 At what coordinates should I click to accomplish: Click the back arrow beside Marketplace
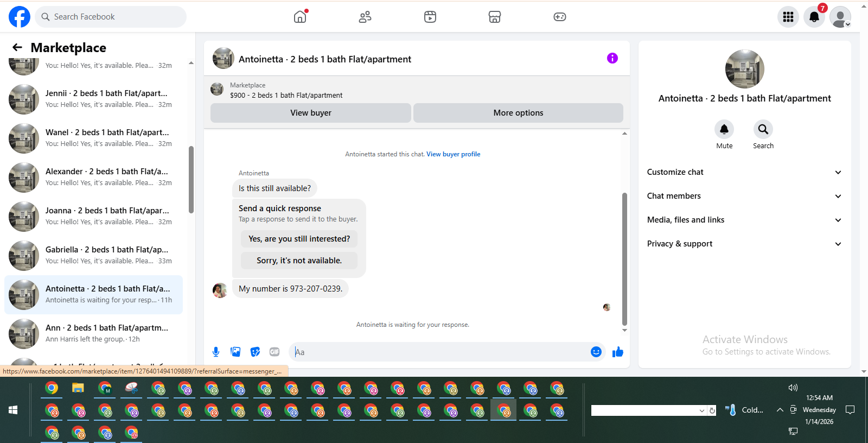pyautogui.click(x=17, y=47)
